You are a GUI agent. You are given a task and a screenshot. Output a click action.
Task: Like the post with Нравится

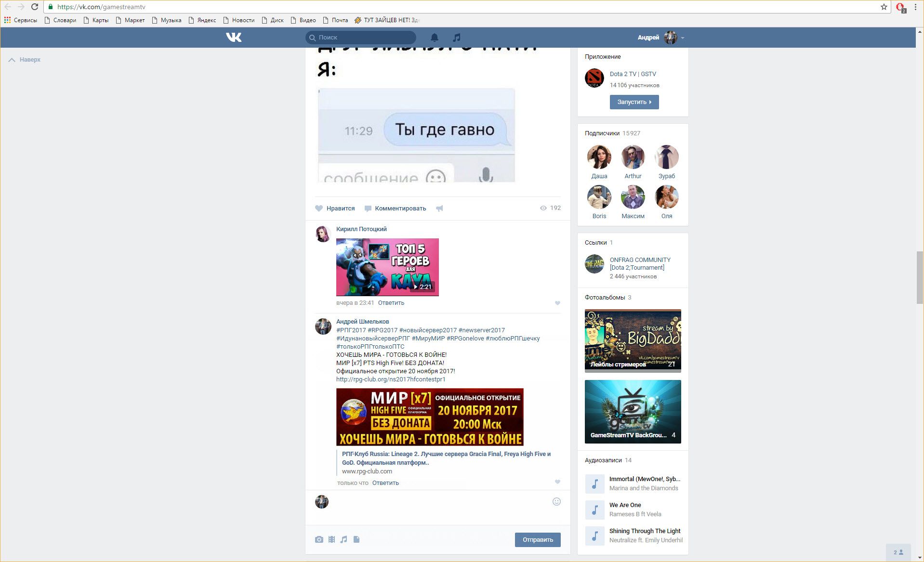click(335, 209)
